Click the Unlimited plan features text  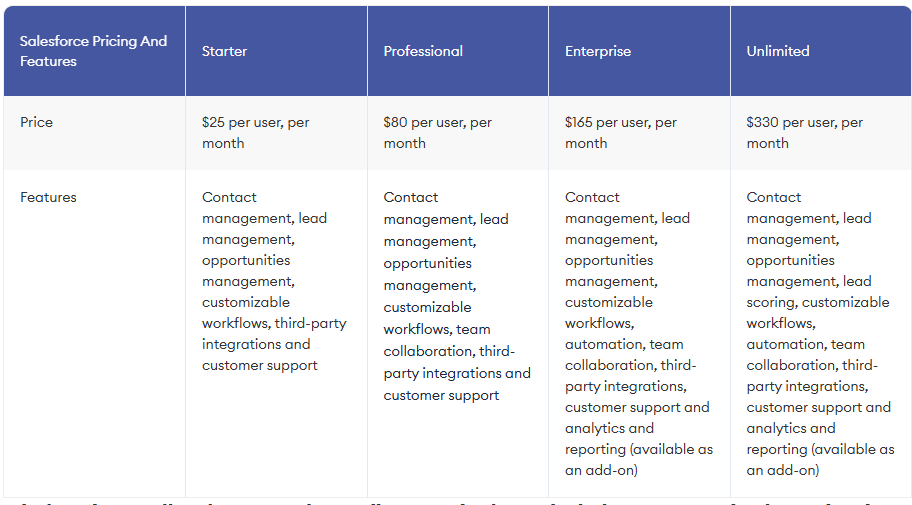point(819,333)
